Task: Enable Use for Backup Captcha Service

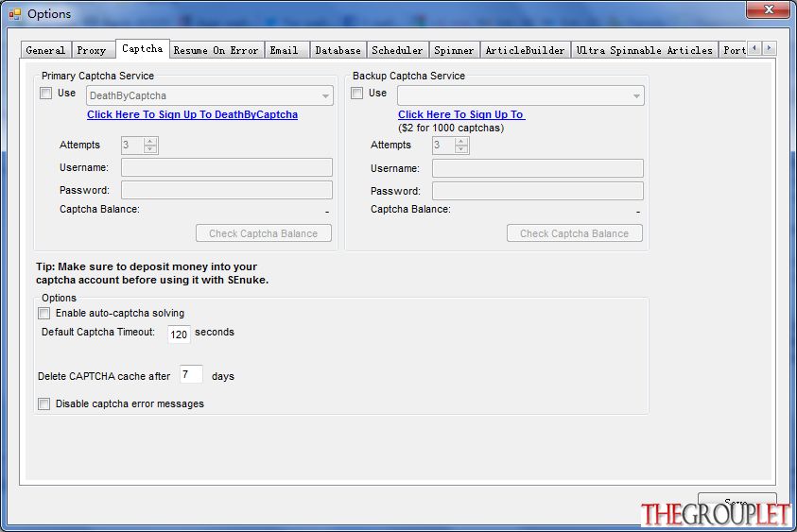Action: pyautogui.click(x=356, y=93)
